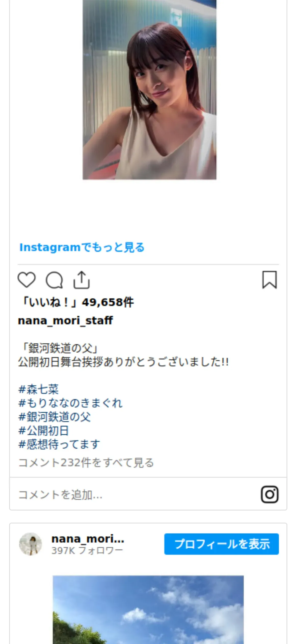Share the post via the upload arrow icon
The height and width of the screenshot is (644, 298).
pyautogui.click(x=82, y=280)
